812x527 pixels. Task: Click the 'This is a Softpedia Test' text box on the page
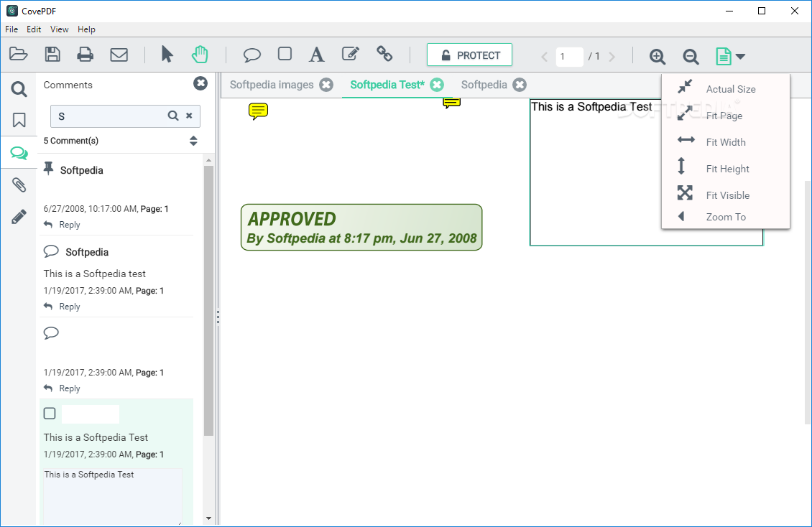coord(646,172)
